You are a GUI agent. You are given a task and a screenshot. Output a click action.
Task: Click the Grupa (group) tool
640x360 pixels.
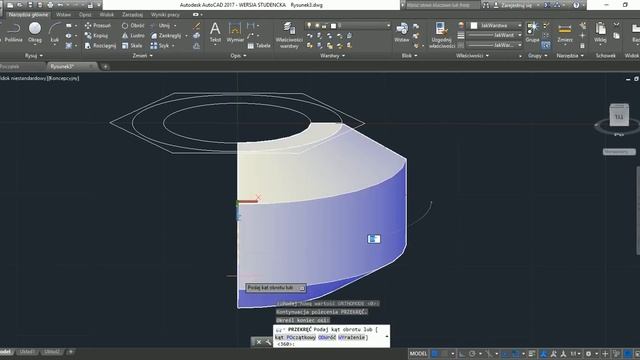(532, 33)
